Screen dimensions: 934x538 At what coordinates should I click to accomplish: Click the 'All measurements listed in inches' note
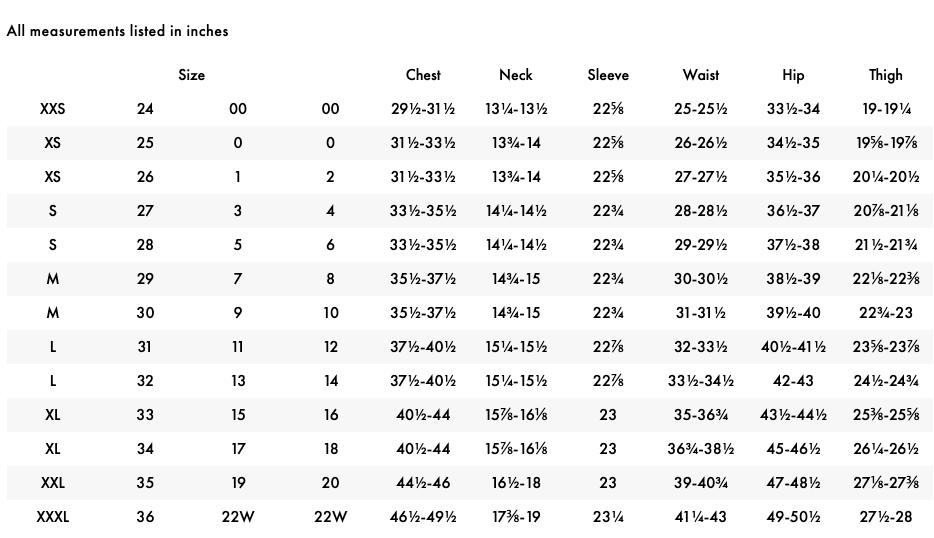click(x=117, y=31)
